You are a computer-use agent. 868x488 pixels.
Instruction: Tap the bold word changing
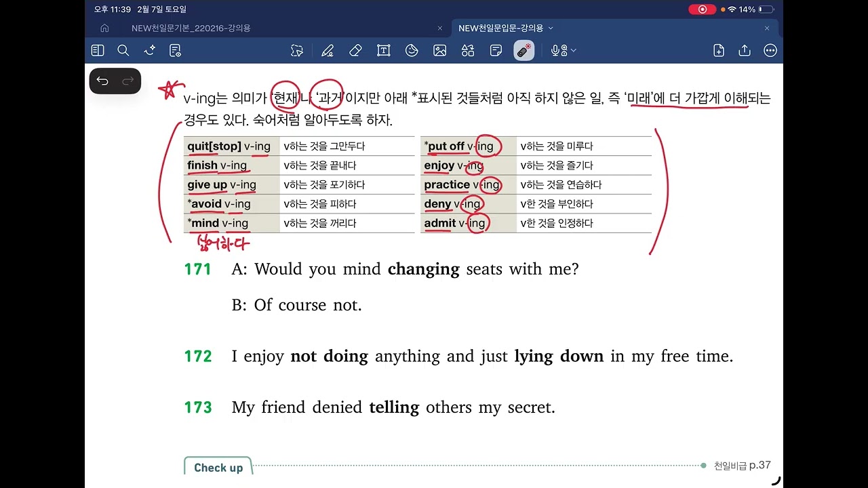coord(424,270)
